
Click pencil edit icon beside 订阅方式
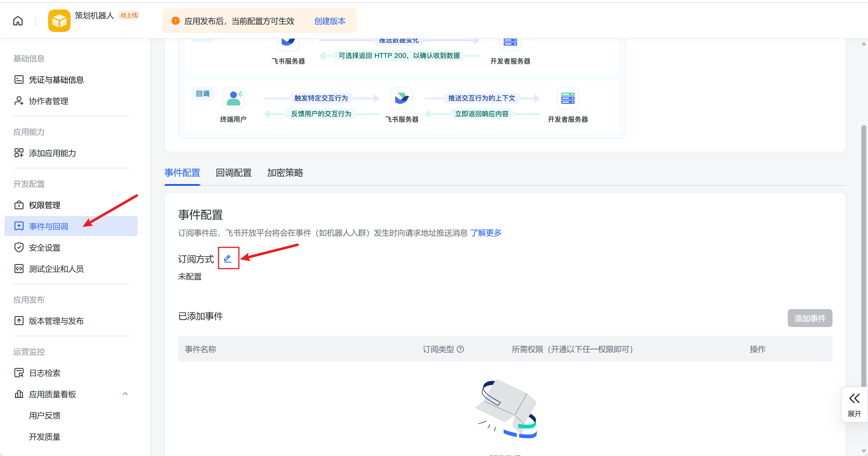(x=228, y=258)
